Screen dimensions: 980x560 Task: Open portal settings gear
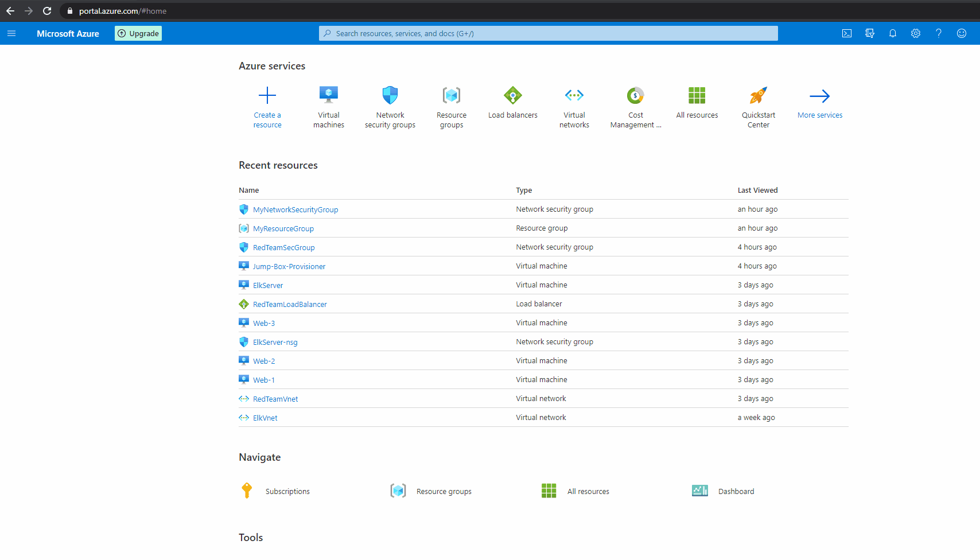click(916, 33)
